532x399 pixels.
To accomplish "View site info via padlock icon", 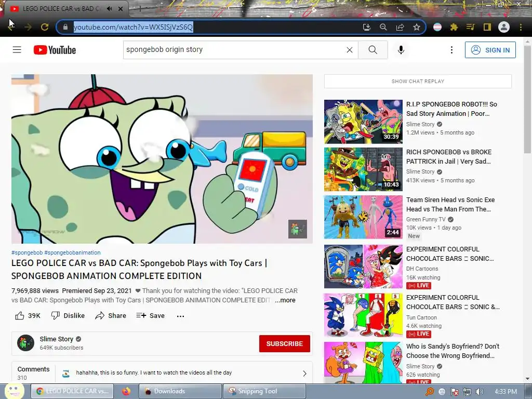I will (x=65, y=27).
